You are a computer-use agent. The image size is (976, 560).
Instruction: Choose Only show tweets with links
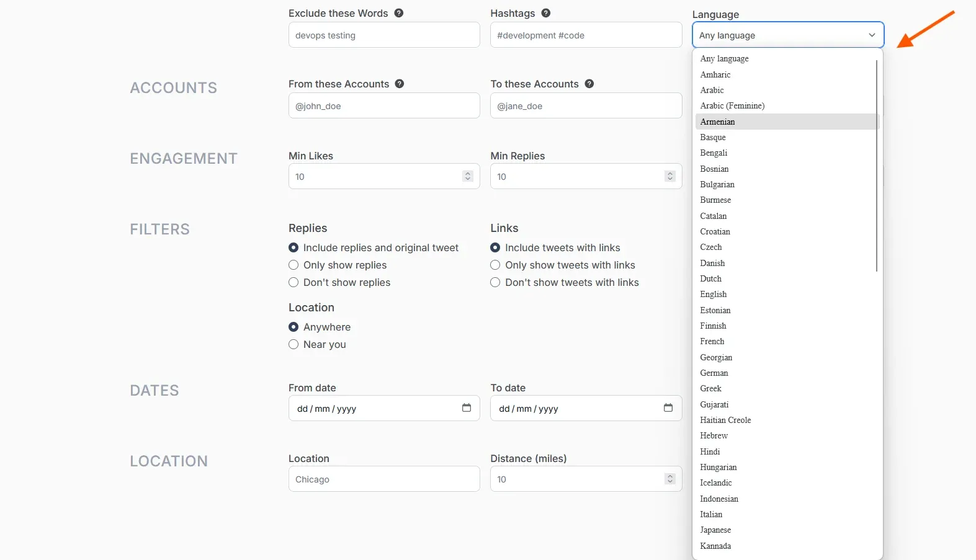[x=495, y=265]
